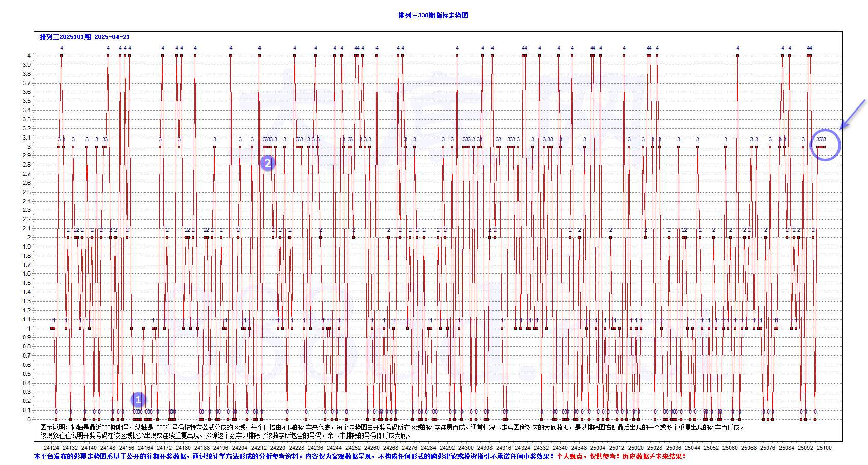Select issue 25004 on the x-axis
868x465 pixels.
(598, 448)
